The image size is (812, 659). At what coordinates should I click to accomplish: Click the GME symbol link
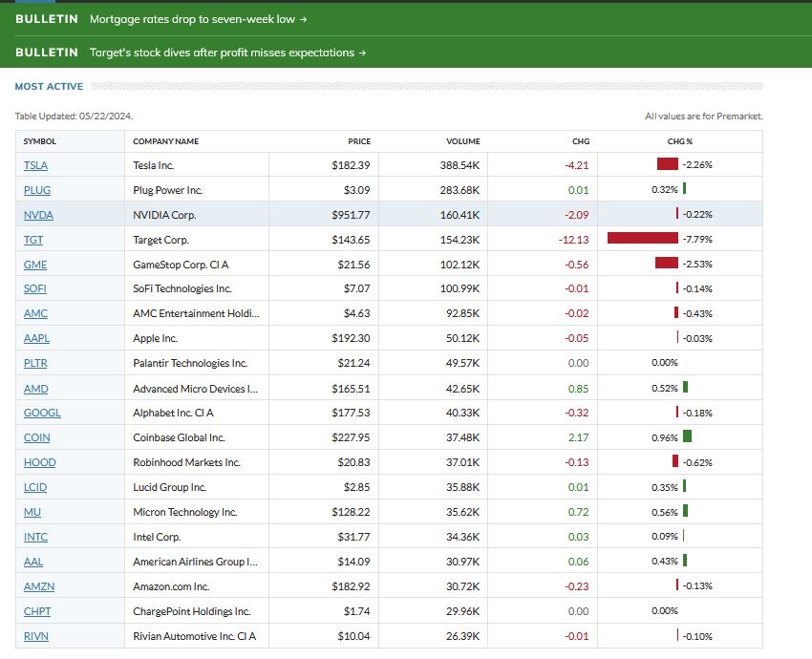click(35, 265)
